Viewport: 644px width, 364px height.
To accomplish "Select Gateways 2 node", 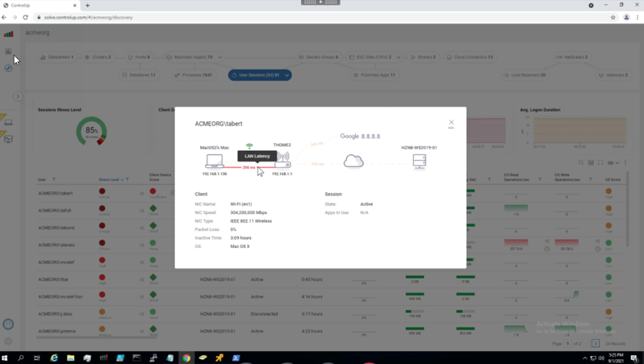I will point(613,75).
